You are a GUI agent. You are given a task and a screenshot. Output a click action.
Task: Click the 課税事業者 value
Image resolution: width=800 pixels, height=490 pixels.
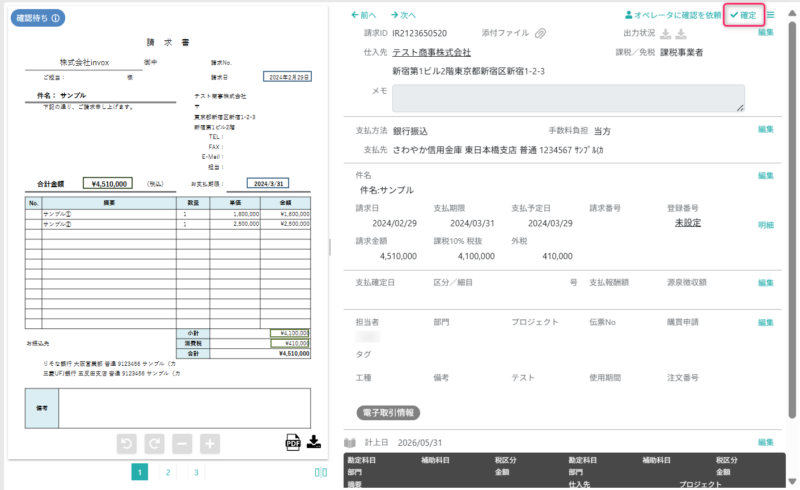click(682, 52)
